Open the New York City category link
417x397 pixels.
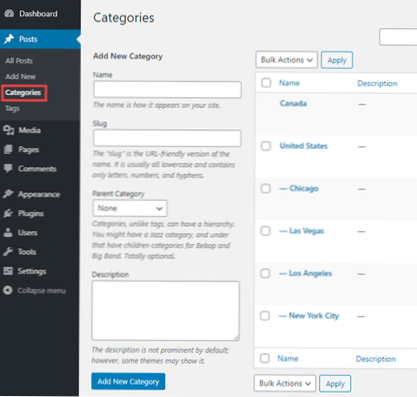click(x=309, y=316)
